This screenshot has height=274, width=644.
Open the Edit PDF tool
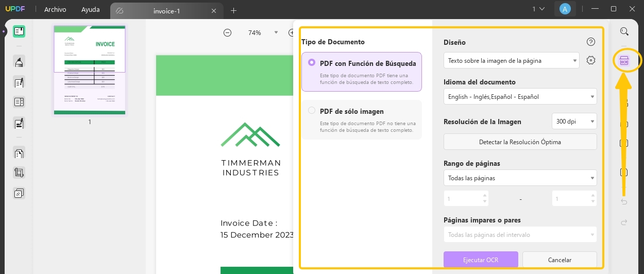(x=19, y=82)
